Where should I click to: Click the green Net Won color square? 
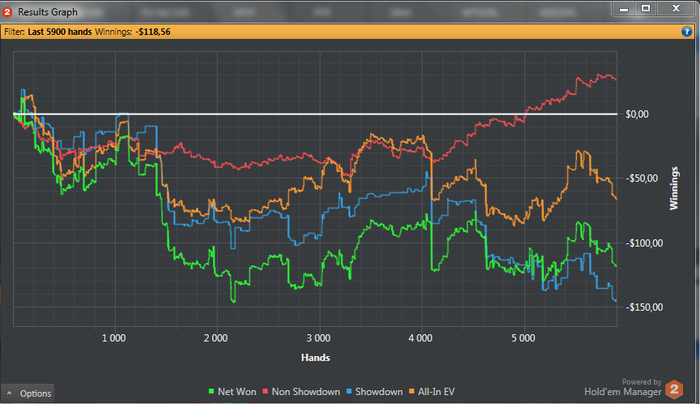[x=211, y=392]
